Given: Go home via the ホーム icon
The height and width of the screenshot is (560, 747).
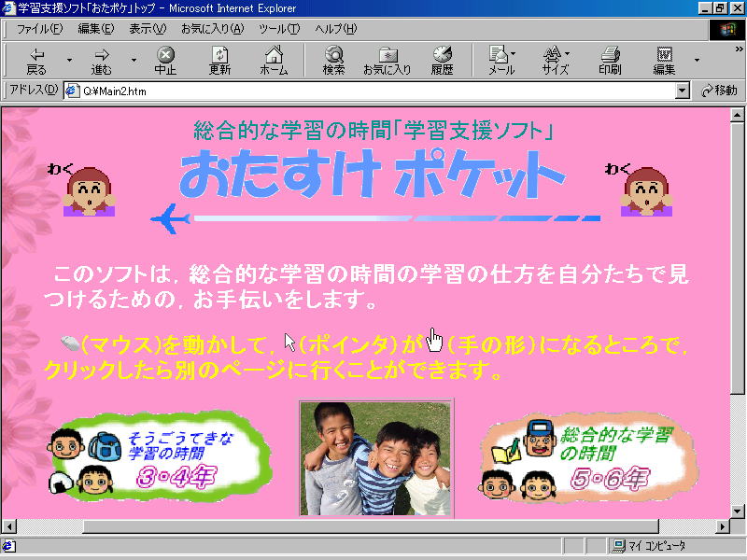Looking at the screenshot, I should (274, 61).
